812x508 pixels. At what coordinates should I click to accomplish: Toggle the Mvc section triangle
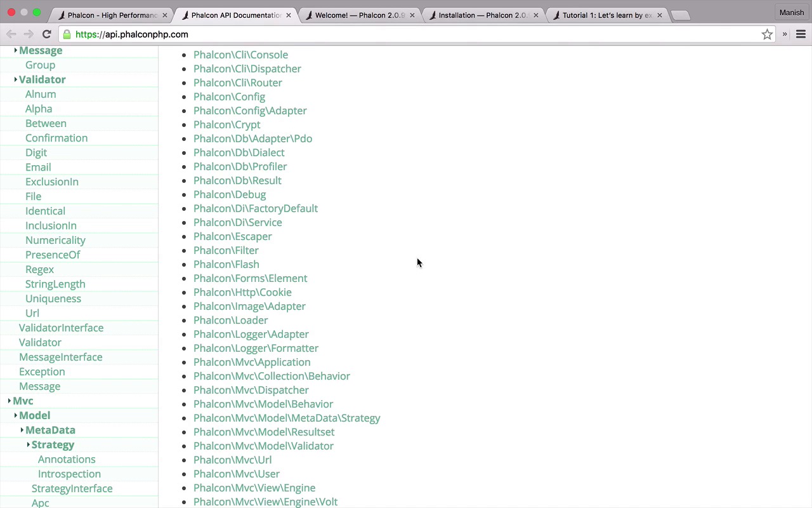(x=9, y=401)
